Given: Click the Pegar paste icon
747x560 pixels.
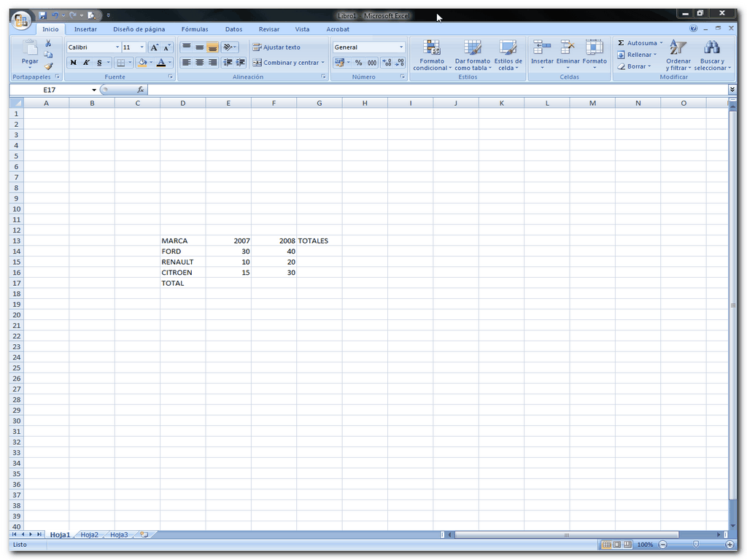Looking at the screenshot, I should click(x=30, y=49).
